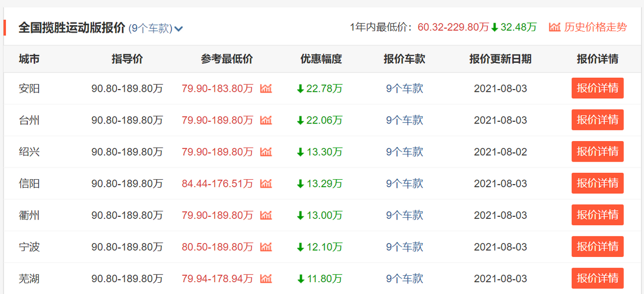Click 报价详情 button for 芜湖
The image size is (644, 294).
click(597, 278)
